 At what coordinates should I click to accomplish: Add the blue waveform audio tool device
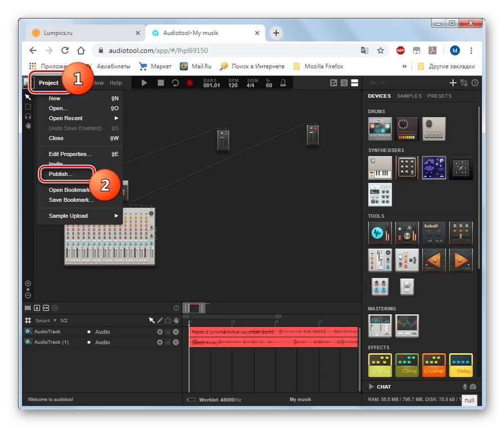pos(380,233)
